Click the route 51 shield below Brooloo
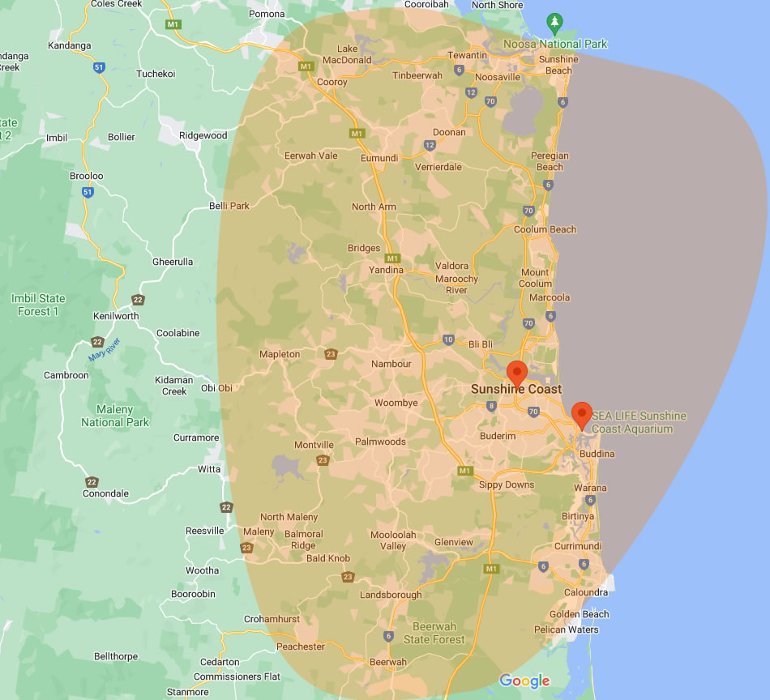770x700 pixels. [88, 192]
